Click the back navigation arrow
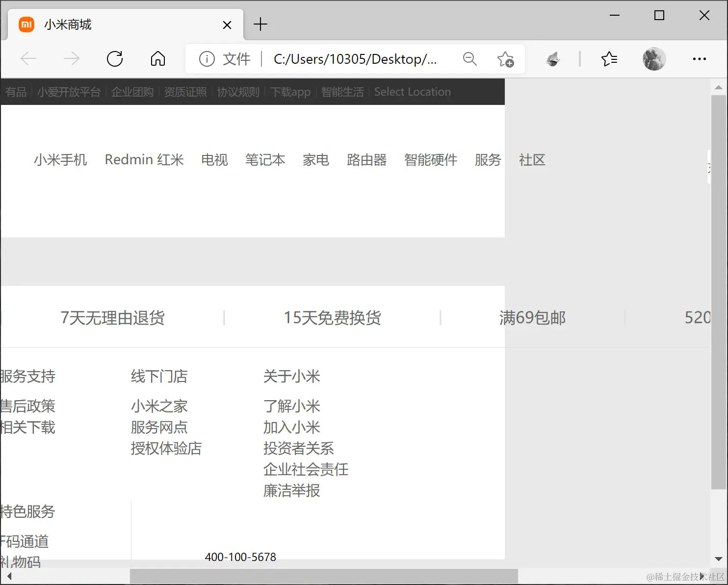This screenshot has height=585, width=728. click(x=28, y=59)
